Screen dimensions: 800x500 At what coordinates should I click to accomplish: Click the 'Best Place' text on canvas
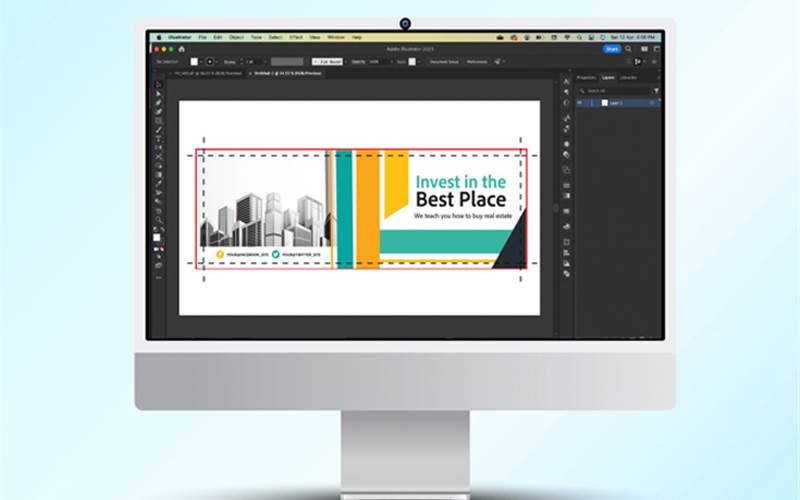461,199
